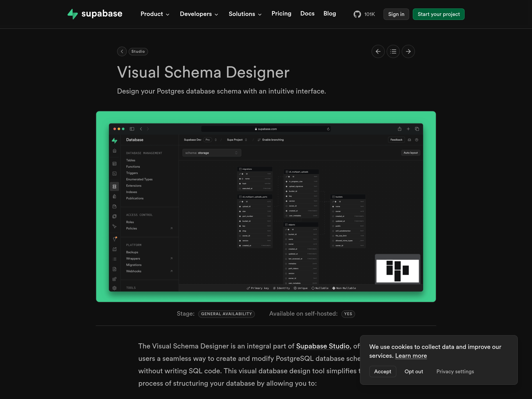Click the Feedback button in Studio header
This screenshot has height=399, width=532.
(396, 140)
